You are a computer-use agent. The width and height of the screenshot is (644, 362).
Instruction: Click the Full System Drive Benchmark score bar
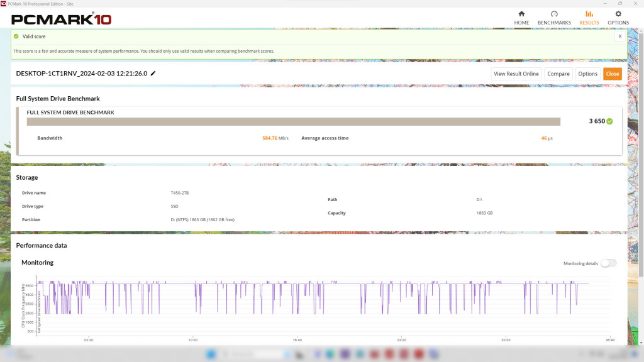coord(293,121)
